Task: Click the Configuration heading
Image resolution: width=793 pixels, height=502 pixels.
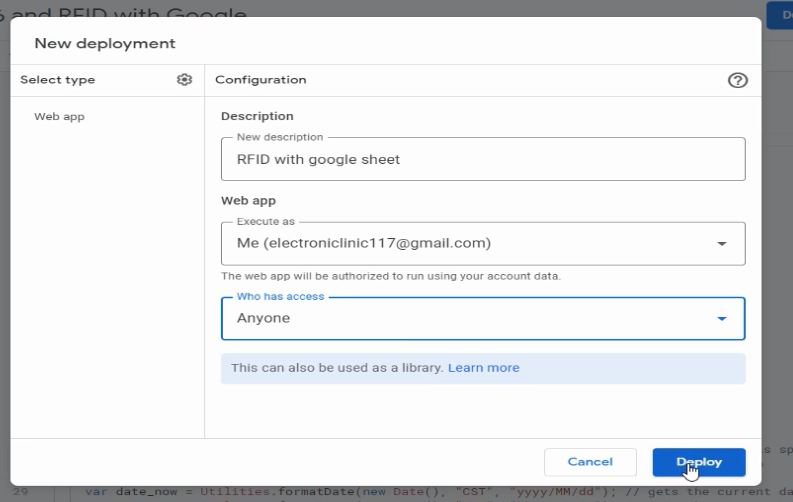Action: pyautogui.click(x=260, y=79)
